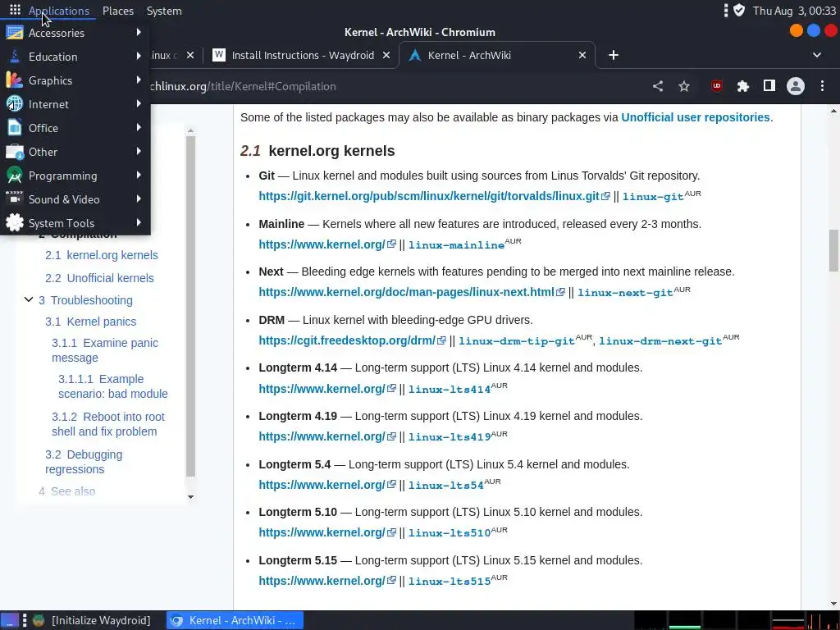The height and width of the screenshot is (630, 840).
Task: Open a new browser tab
Action: pyautogui.click(x=614, y=55)
